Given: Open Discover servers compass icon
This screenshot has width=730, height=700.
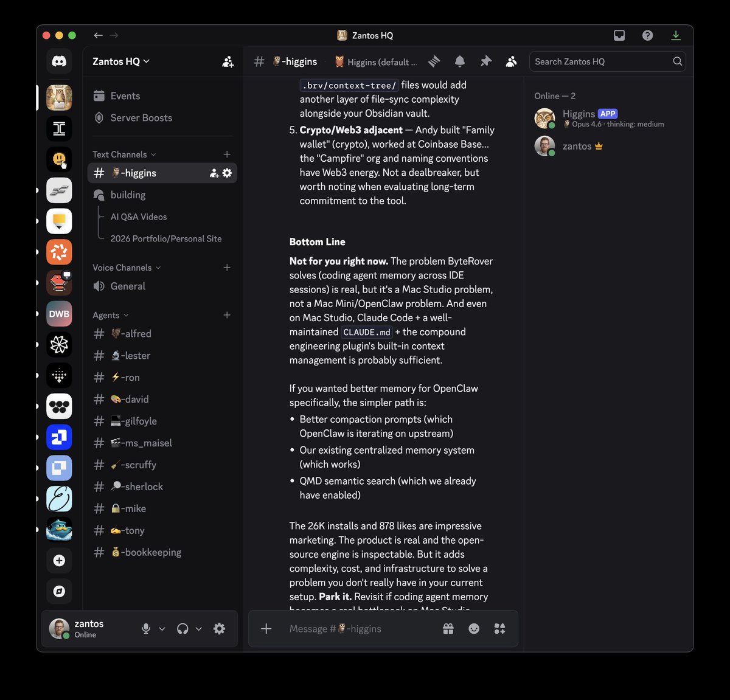Looking at the screenshot, I should pyautogui.click(x=59, y=591).
